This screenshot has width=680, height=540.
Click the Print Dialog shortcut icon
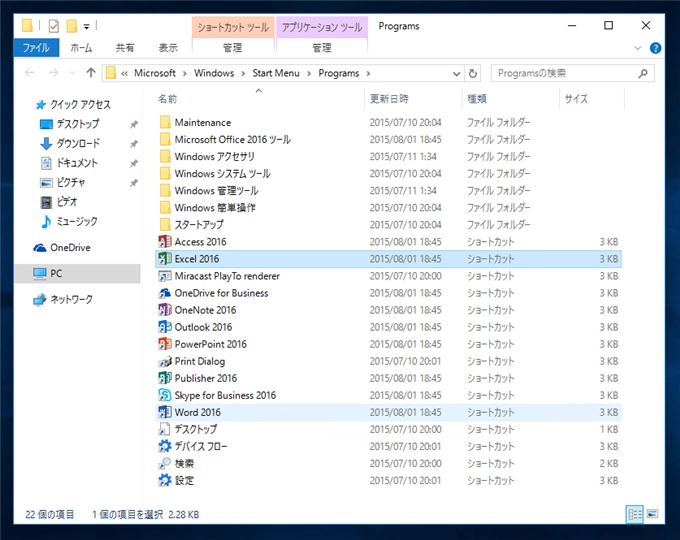click(x=165, y=361)
